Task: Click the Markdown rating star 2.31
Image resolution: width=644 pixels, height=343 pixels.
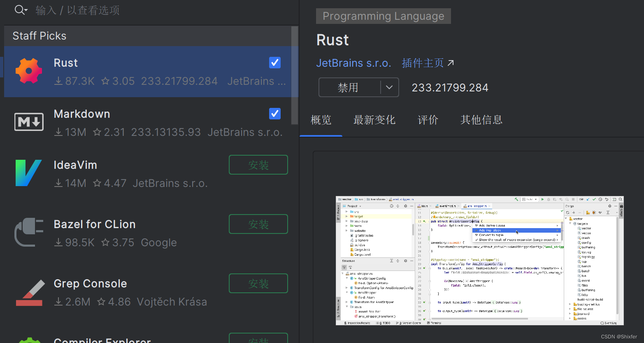Action: point(109,132)
